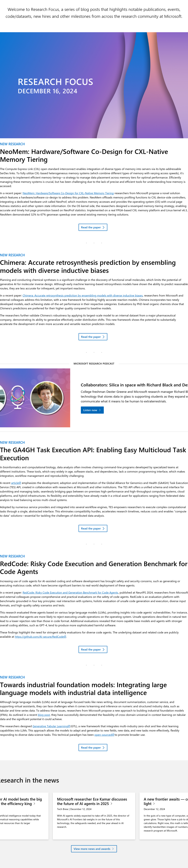The width and height of the screenshot is (188, 868).
Task: Open the 'AI model beats the big' news card
Action: [x=21, y=801]
